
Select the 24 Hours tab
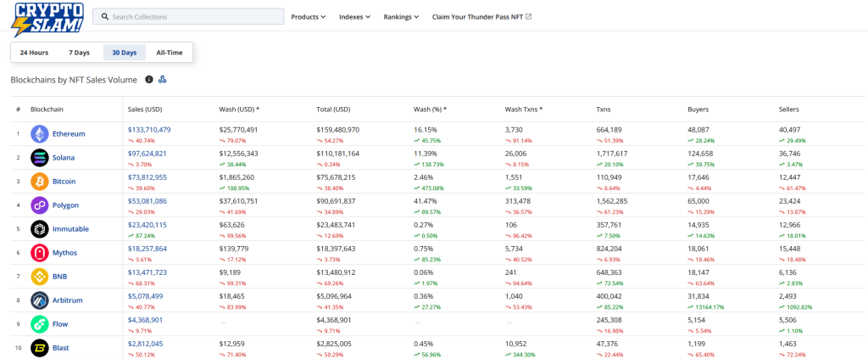tap(34, 53)
